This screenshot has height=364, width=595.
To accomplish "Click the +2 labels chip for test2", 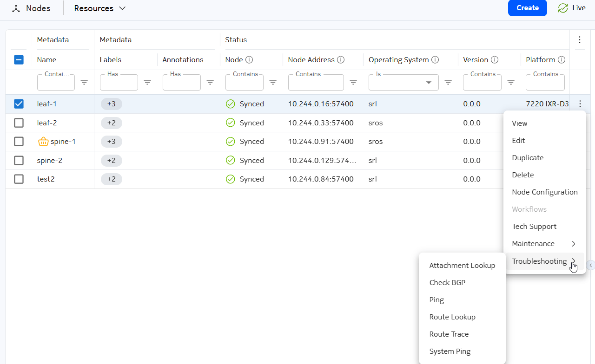I will [112, 179].
